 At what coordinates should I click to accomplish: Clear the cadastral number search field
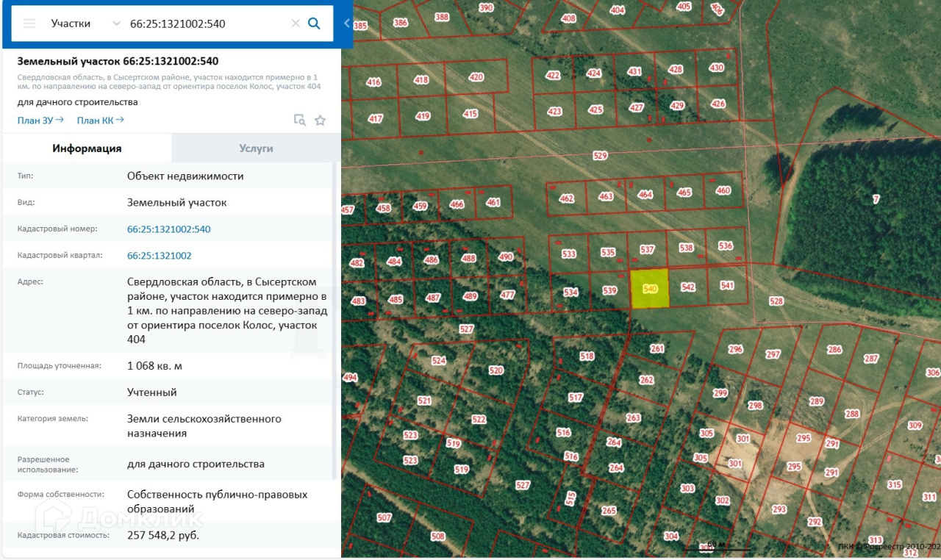coord(296,24)
